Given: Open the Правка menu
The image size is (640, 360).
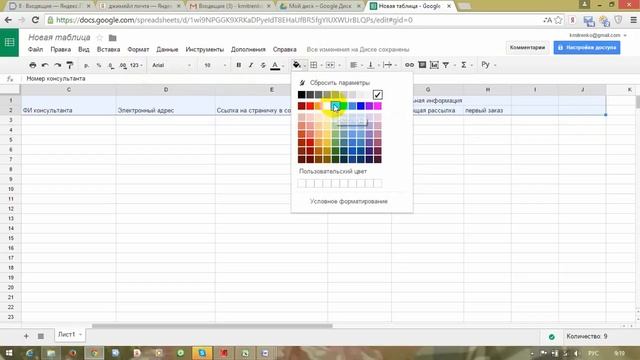Looking at the screenshot, I should (60, 49).
